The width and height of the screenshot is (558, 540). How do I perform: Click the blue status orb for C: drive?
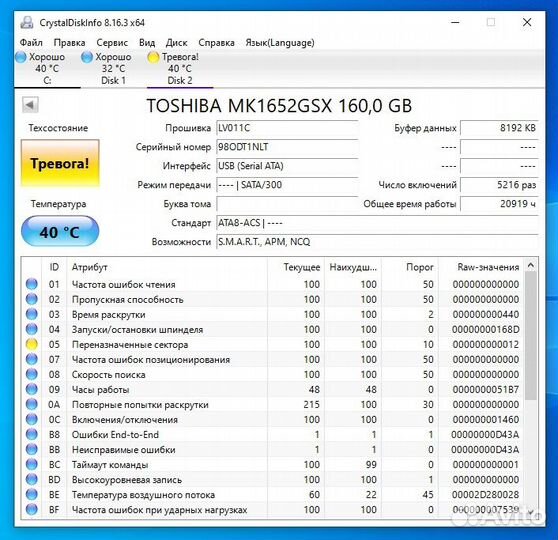tap(21, 57)
